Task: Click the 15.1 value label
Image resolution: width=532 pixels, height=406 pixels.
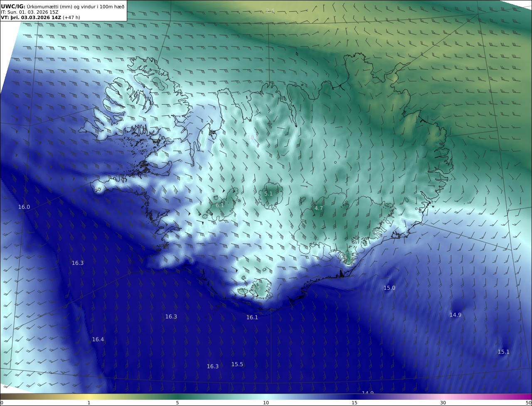Action: click(x=503, y=352)
